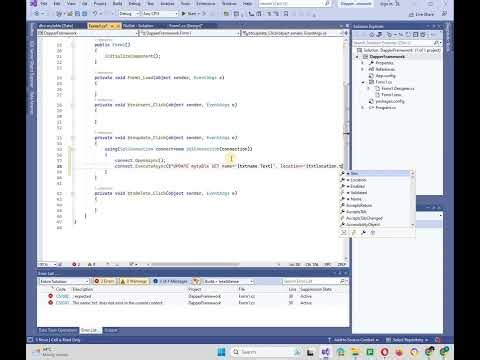Click the top search box

[295, 4]
